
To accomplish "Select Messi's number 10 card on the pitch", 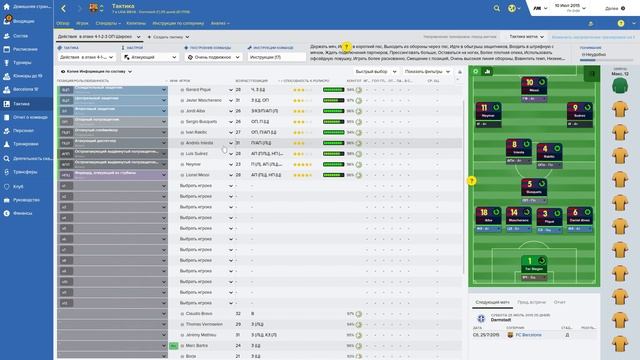I will (x=534, y=89).
